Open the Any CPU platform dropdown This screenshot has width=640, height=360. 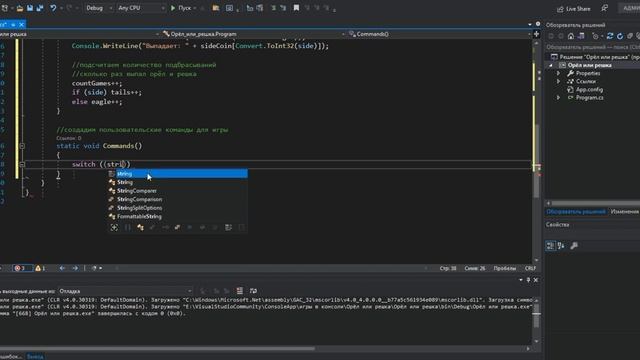[x=141, y=8]
